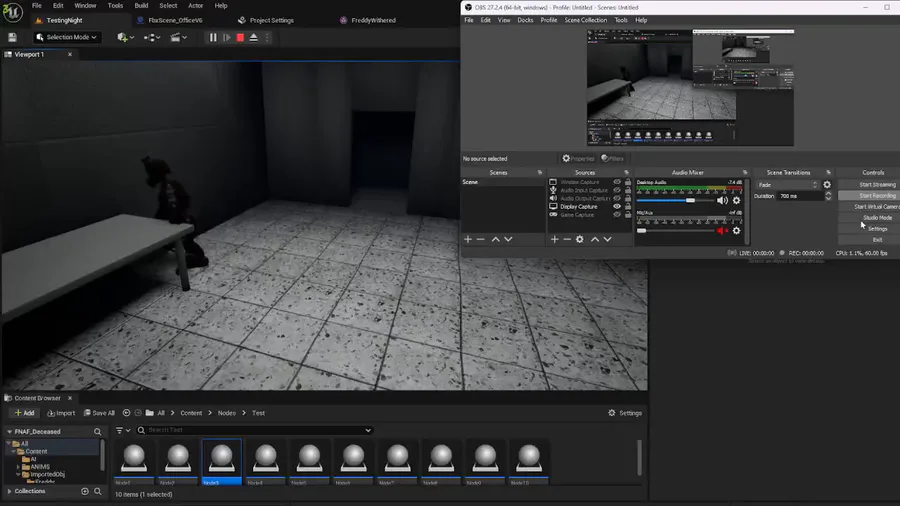Screen dimensions: 900x506
Task: Move scene down in OBS Scenes
Action: pyautogui.click(x=508, y=239)
